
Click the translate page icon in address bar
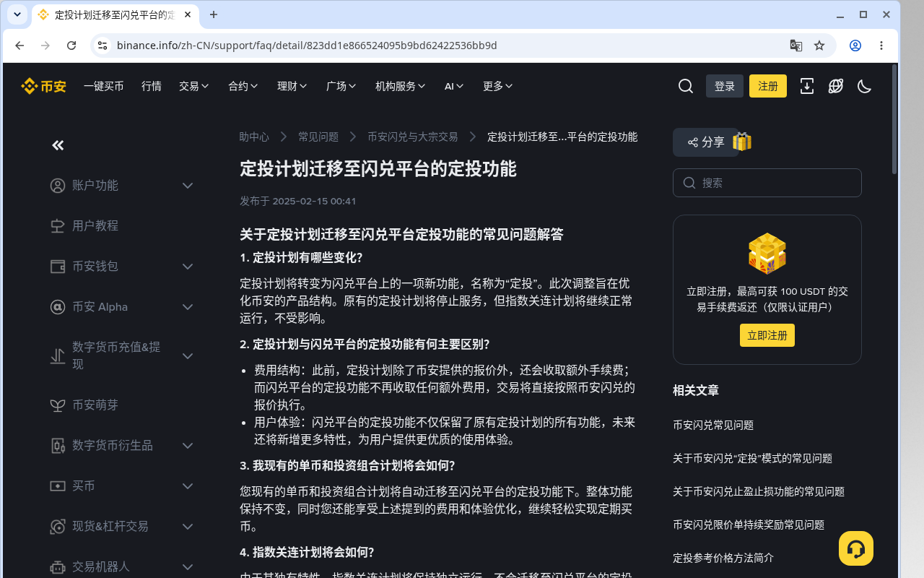click(796, 46)
